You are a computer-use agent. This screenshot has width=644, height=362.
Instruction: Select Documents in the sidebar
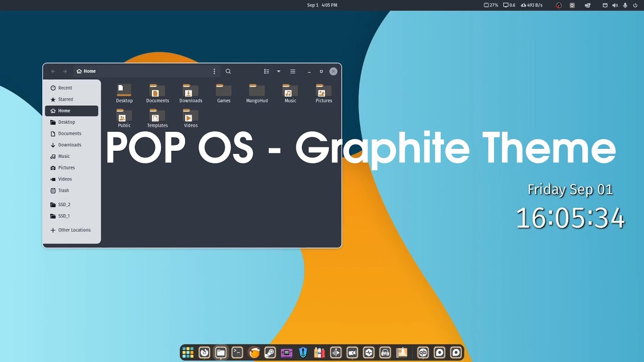pyautogui.click(x=71, y=134)
